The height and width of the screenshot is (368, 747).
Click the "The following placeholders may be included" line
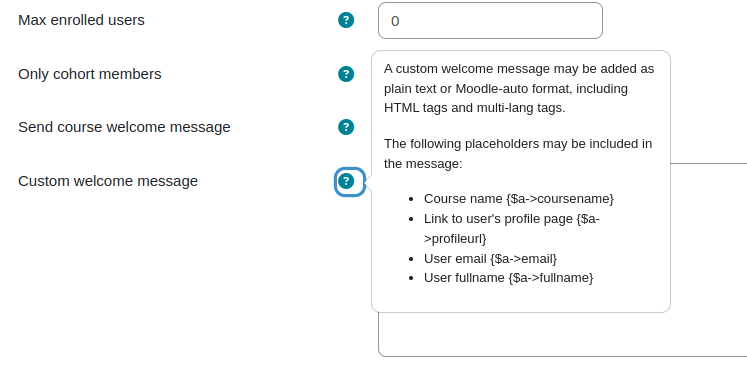[x=518, y=144]
